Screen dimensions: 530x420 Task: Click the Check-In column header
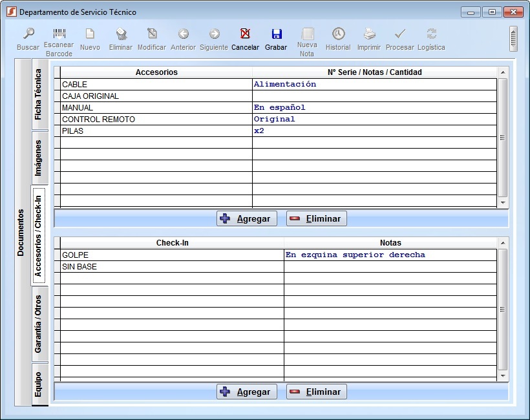[x=172, y=243]
